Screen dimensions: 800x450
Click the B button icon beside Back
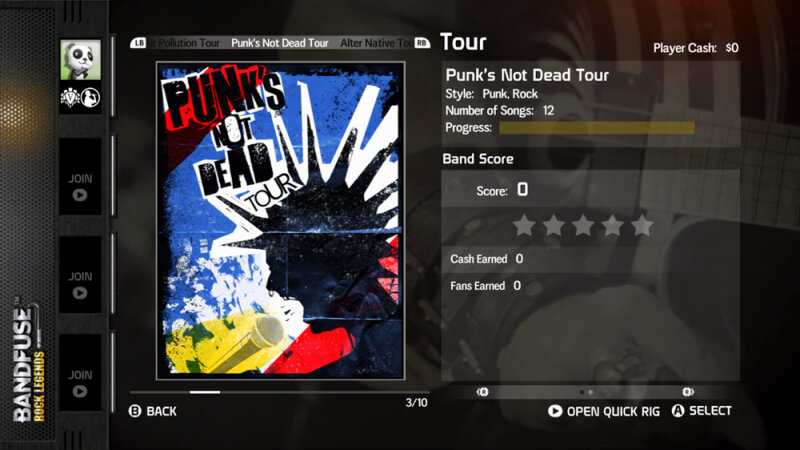pyautogui.click(x=135, y=411)
